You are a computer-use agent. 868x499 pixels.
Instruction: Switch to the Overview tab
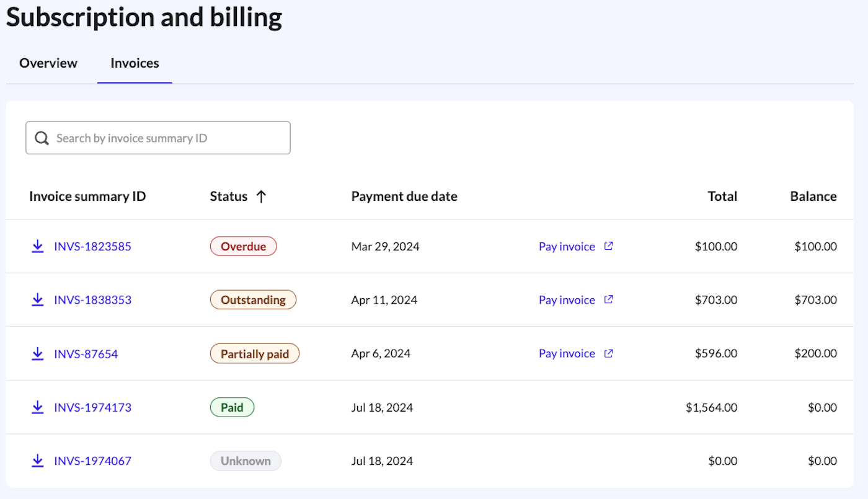pos(48,63)
